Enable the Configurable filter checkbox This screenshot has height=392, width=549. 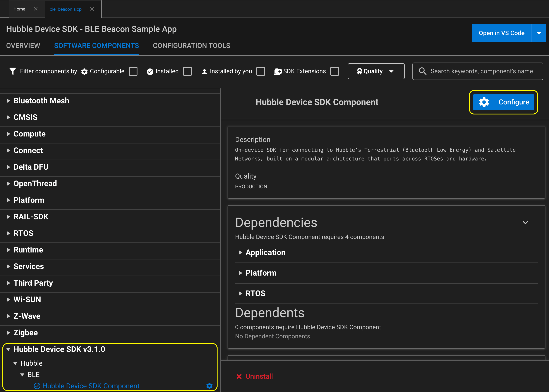pyautogui.click(x=133, y=72)
